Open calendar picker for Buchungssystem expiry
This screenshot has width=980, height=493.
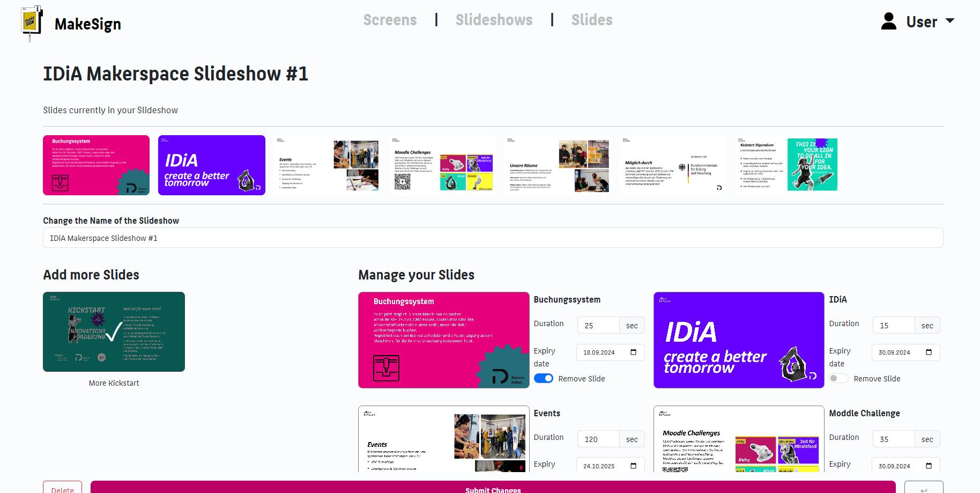[x=634, y=352]
